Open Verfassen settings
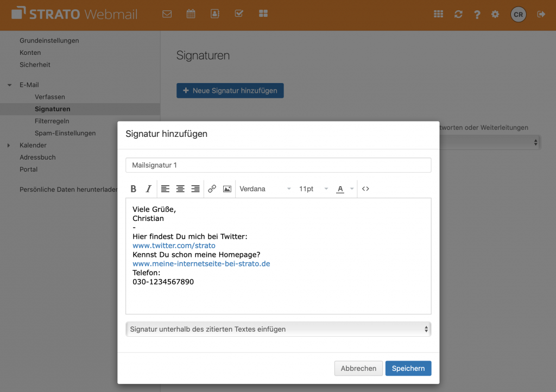The image size is (556, 392). (x=49, y=97)
